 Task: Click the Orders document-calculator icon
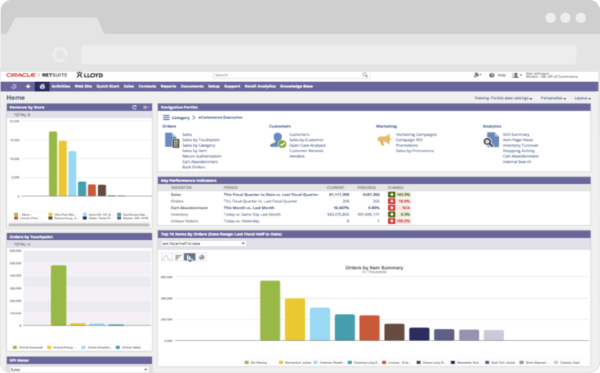(x=172, y=140)
